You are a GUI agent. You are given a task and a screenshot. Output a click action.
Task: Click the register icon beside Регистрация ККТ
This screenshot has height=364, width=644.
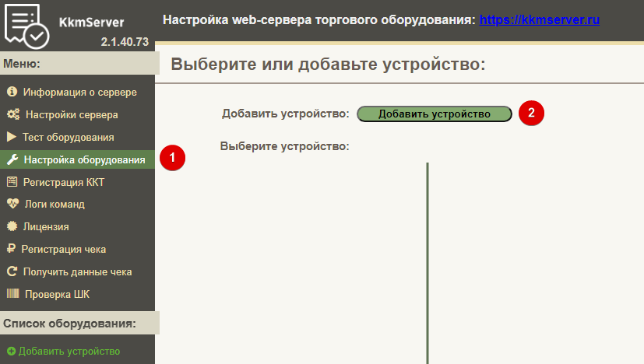[x=12, y=181]
